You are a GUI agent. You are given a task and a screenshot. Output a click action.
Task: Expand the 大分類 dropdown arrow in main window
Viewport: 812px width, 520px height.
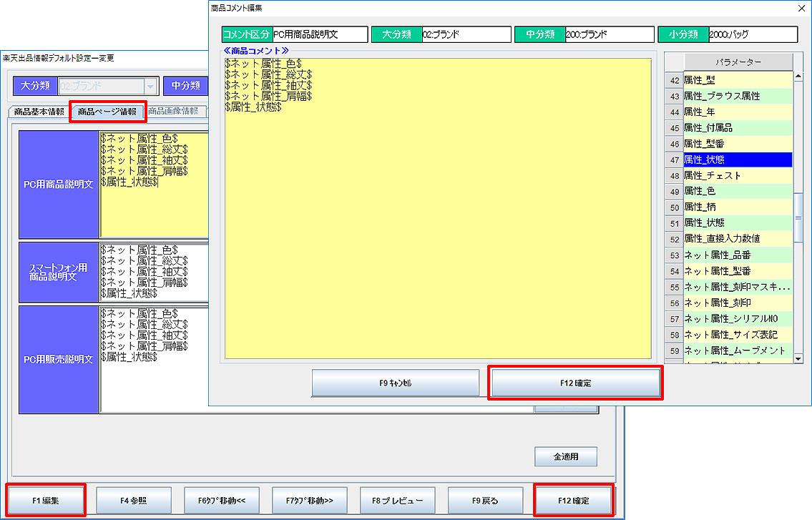150,87
